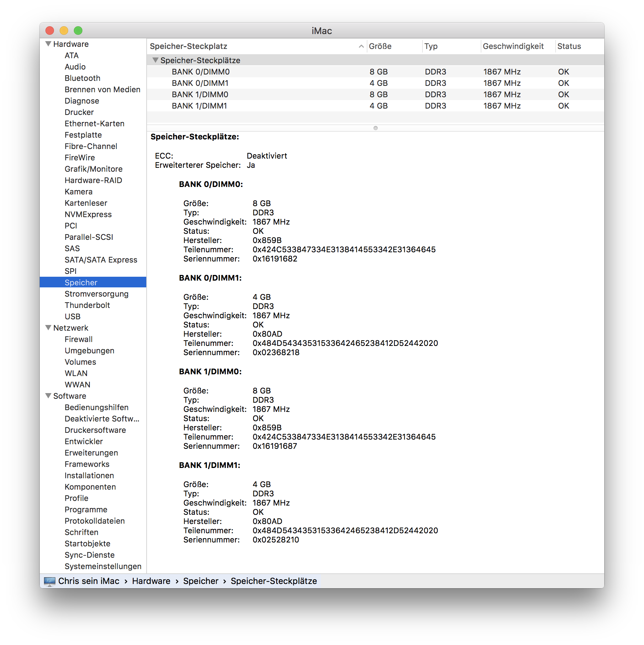Minimize the window with yellow button

pyautogui.click(x=64, y=31)
